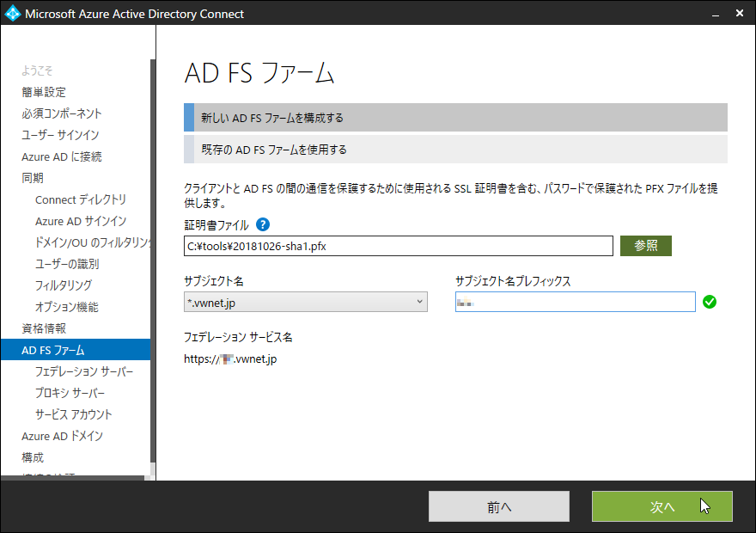This screenshot has height=533, width=756.
Task: Open ユーザーの識別 sub-step
Action: click(67, 264)
